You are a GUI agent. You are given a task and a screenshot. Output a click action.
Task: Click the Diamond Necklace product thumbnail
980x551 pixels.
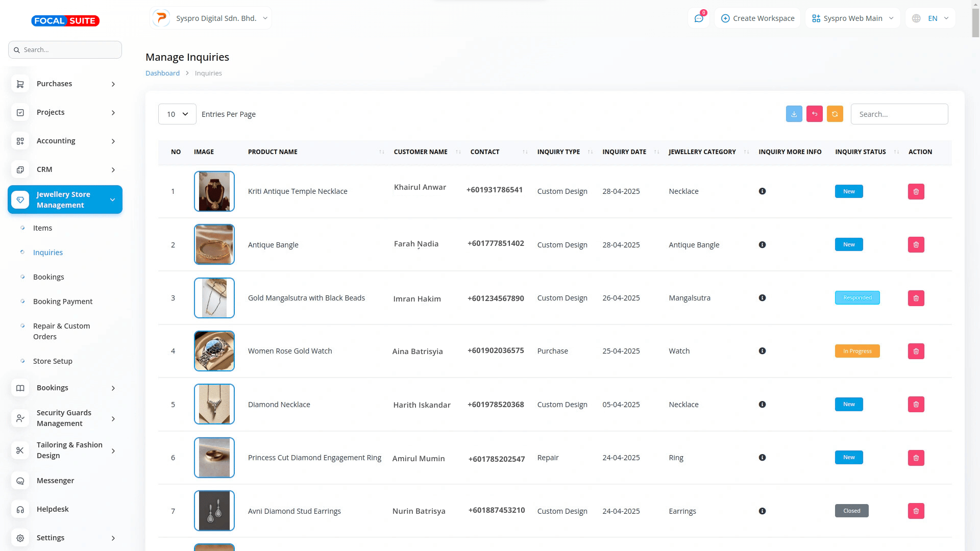(x=214, y=404)
